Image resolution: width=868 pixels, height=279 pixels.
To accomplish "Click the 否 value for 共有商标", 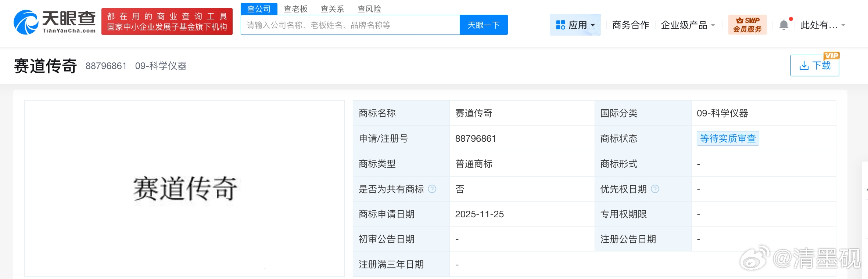I will pos(460,189).
